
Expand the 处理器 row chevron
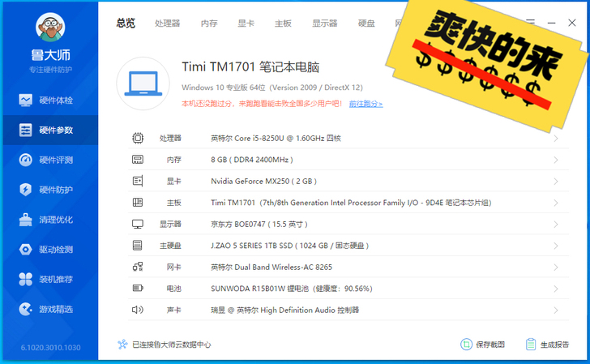click(556, 139)
